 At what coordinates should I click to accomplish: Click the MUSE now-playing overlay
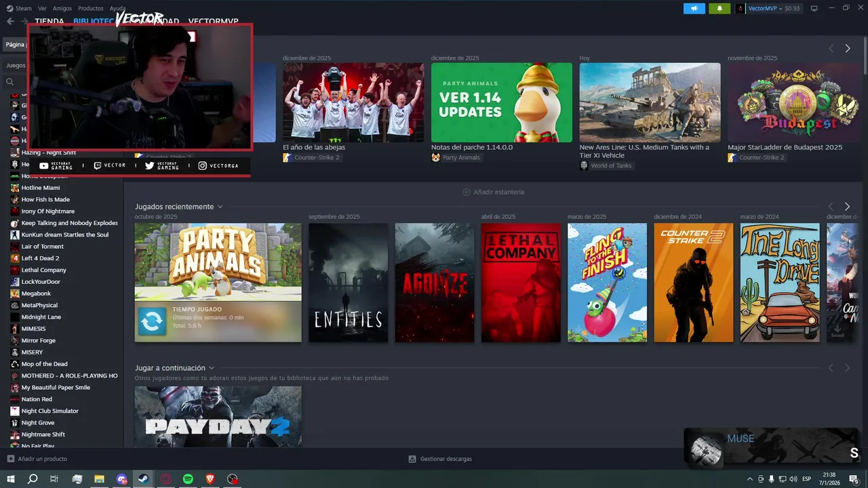tap(772, 447)
